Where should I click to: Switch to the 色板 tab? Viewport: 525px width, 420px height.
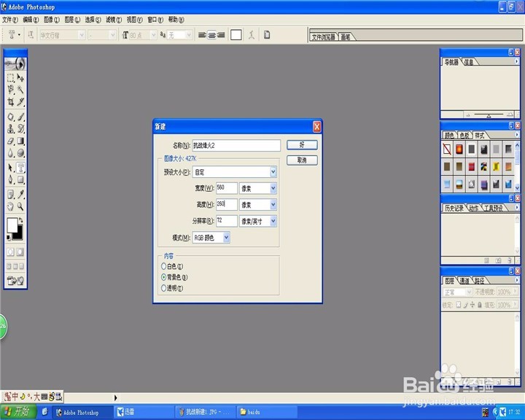(x=464, y=136)
